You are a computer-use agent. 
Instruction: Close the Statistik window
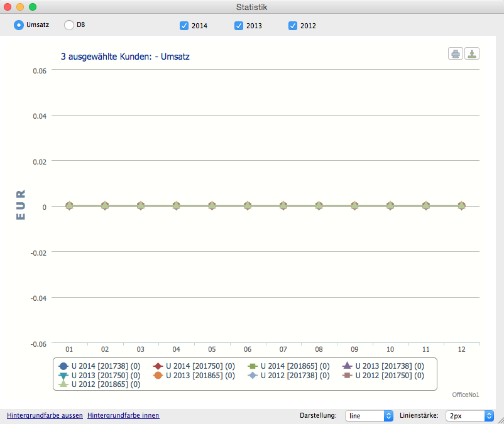pyautogui.click(x=8, y=7)
